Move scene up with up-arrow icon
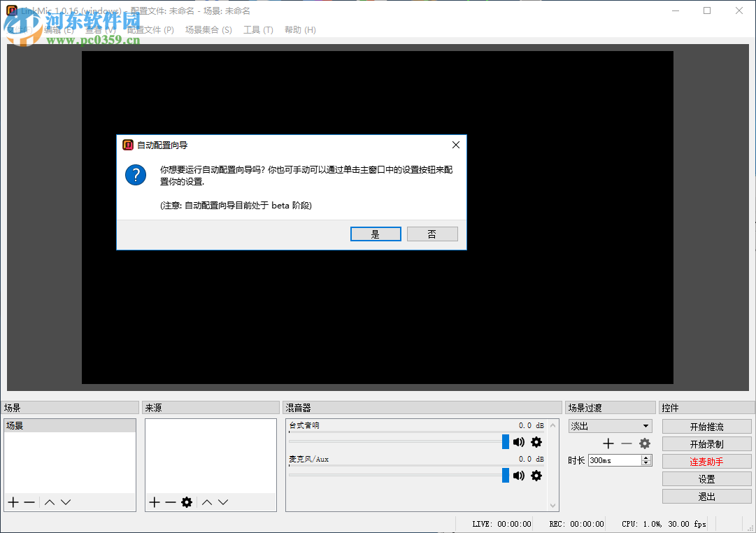This screenshot has height=533, width=756. point(48,502)
